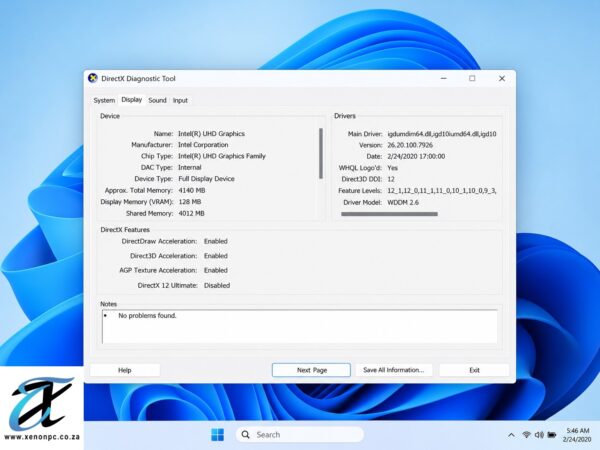Click the DirectX Diagnostic Tool title icon
This screenshot has width=600, height=450.
click(x=93, y=78)
